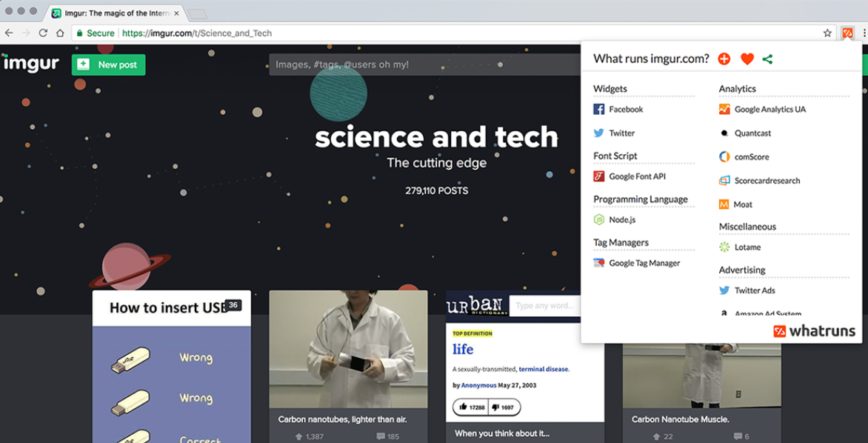
Task: Click the imgur logo
Action: click(x=30, y=64)
